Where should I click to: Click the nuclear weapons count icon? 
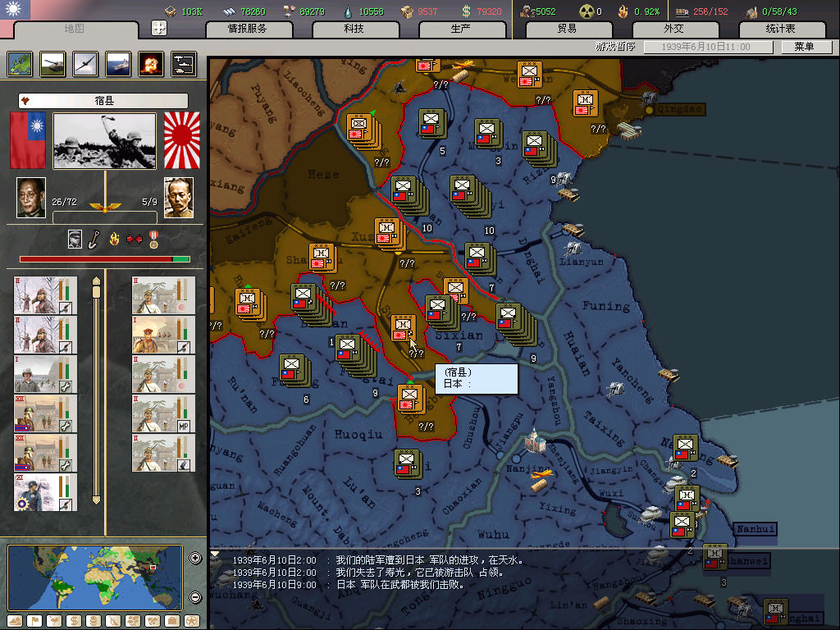[x=587, y=11]
